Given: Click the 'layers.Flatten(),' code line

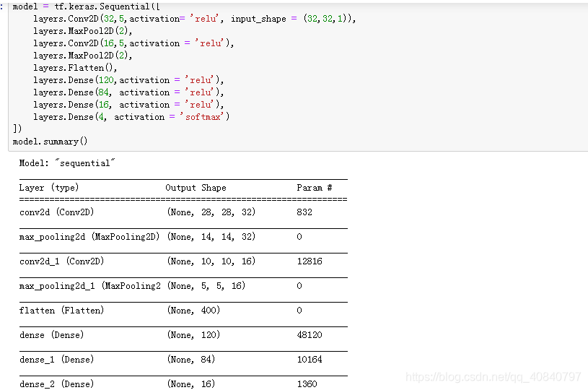Looking at the screenshot, I should 75,68.
